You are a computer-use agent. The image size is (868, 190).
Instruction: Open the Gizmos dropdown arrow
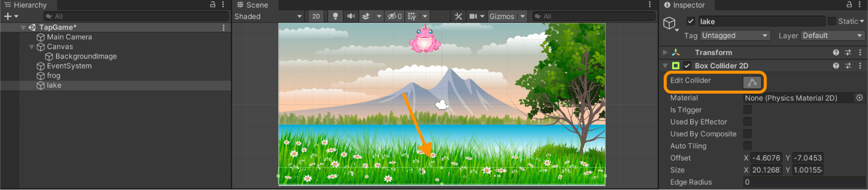pyautogui.click(x=522, y=16)
